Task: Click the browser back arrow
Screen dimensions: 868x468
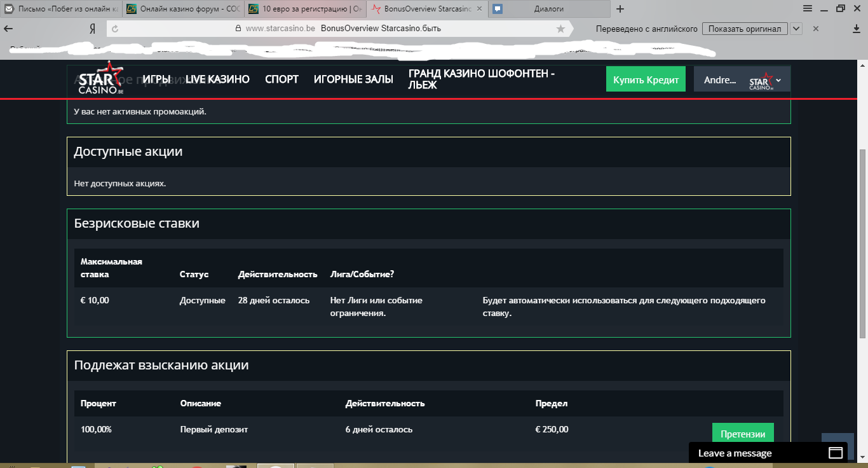Action: click(x=9, y=29)
